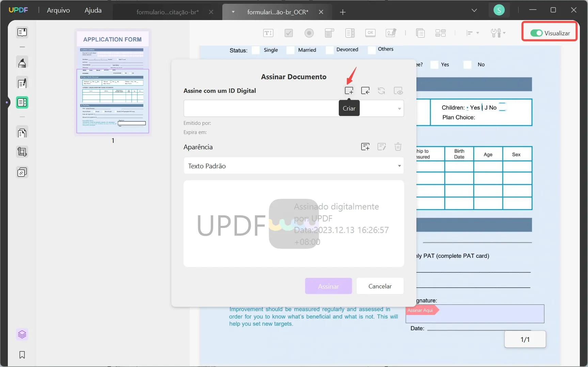Select the Text Field form tool
Viewport: 588px width, 367px height.
pyautogui.click(x=268, y=33)
